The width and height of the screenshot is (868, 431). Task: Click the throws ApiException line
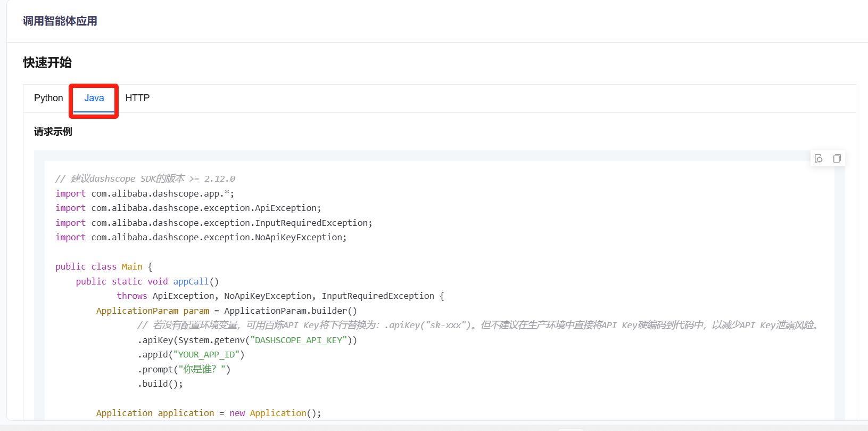(x=280, y=296)
